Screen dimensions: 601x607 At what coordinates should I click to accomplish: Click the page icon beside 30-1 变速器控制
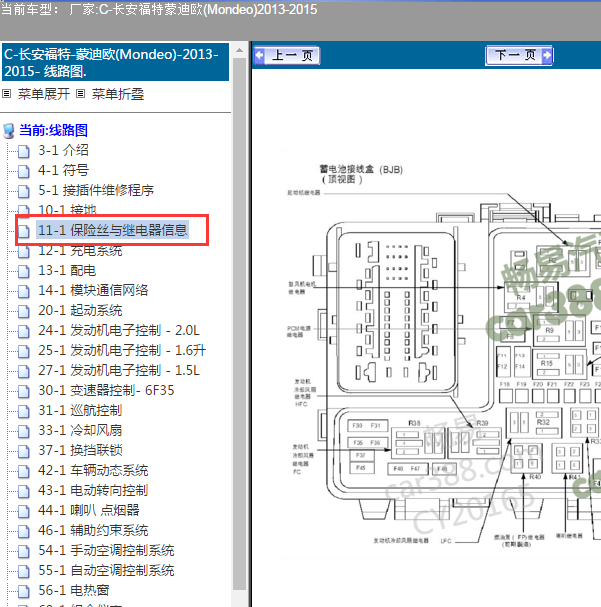24,391
